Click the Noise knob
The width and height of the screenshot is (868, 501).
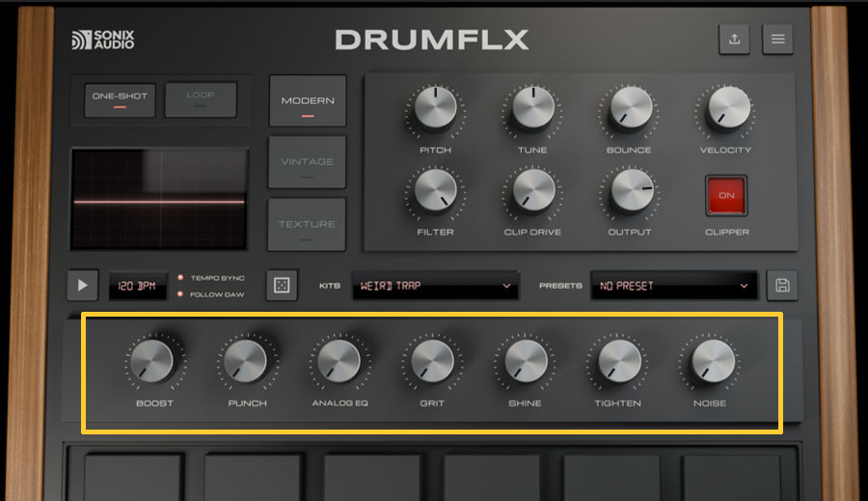(713, 361)
